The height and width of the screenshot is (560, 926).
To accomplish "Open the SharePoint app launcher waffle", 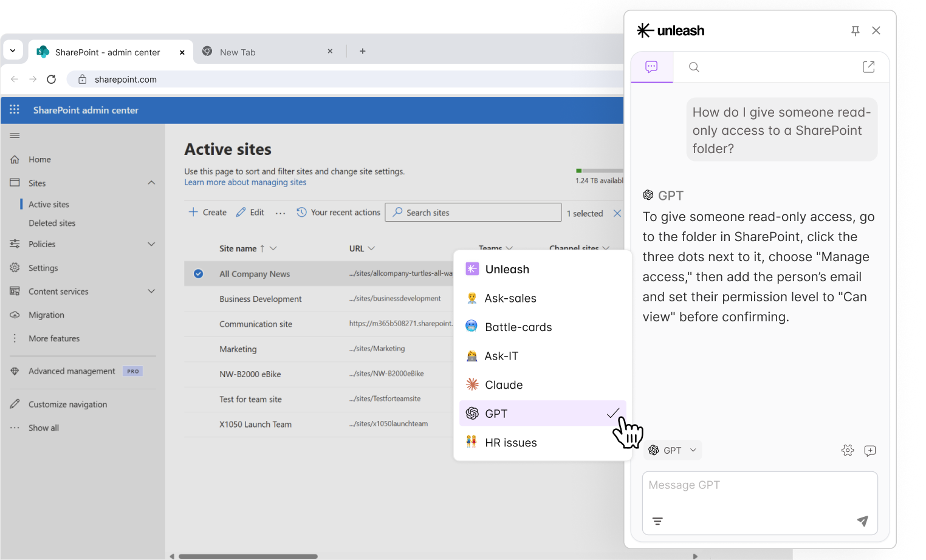I will [15, 110].
